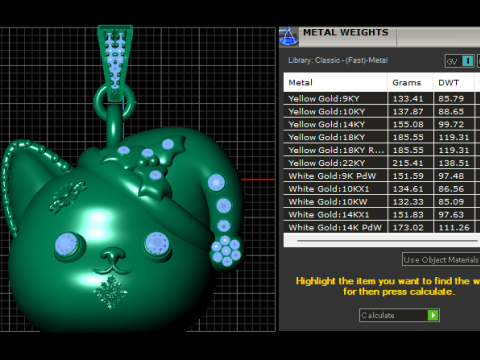
Task: Click the gem cluster pom-pom on hat
Action: tap(226, 251)
